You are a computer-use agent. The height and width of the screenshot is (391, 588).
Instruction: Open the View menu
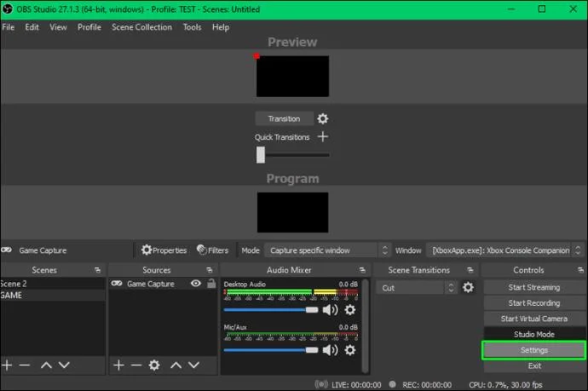point(58,27)
